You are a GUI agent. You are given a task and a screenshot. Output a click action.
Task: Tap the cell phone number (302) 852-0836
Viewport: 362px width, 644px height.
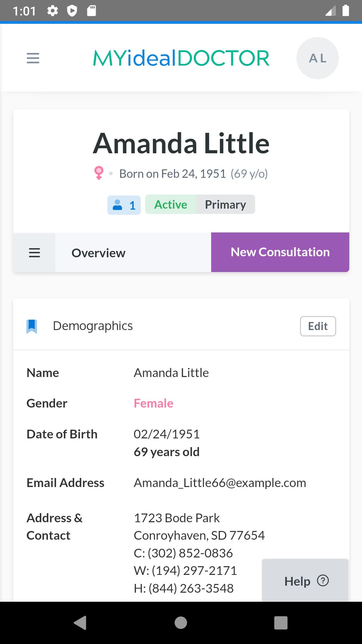(x=190, y=553)
